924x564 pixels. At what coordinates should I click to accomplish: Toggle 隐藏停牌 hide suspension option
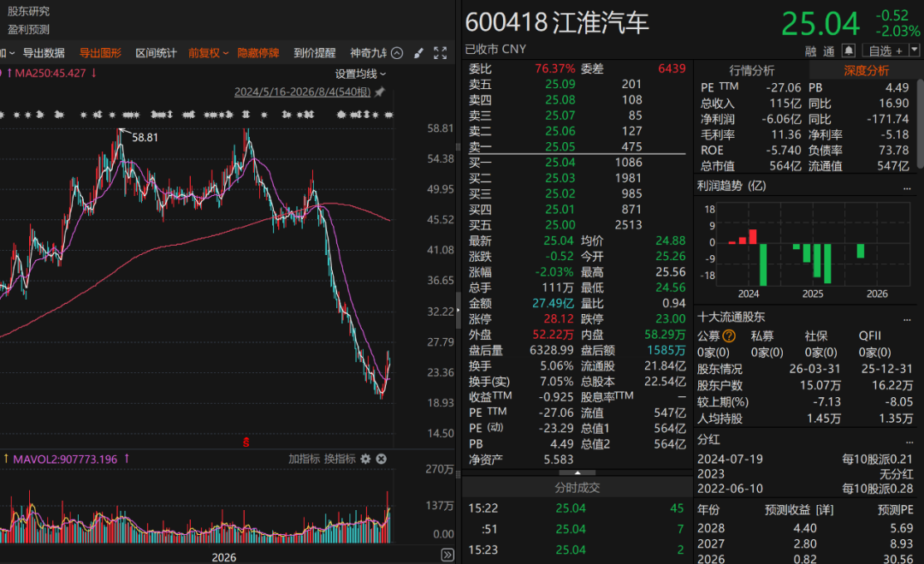[x=258, y=53]
